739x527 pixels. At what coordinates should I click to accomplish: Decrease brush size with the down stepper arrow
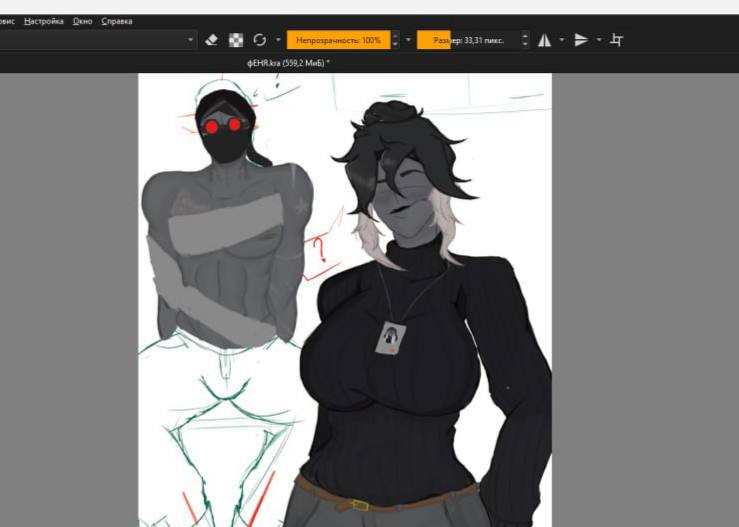(525, 44)
